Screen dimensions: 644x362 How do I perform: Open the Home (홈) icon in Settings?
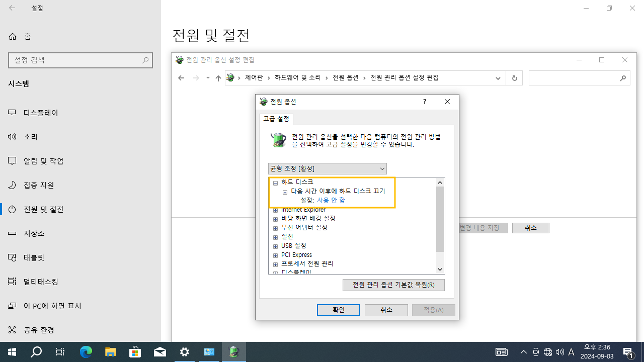13,36
